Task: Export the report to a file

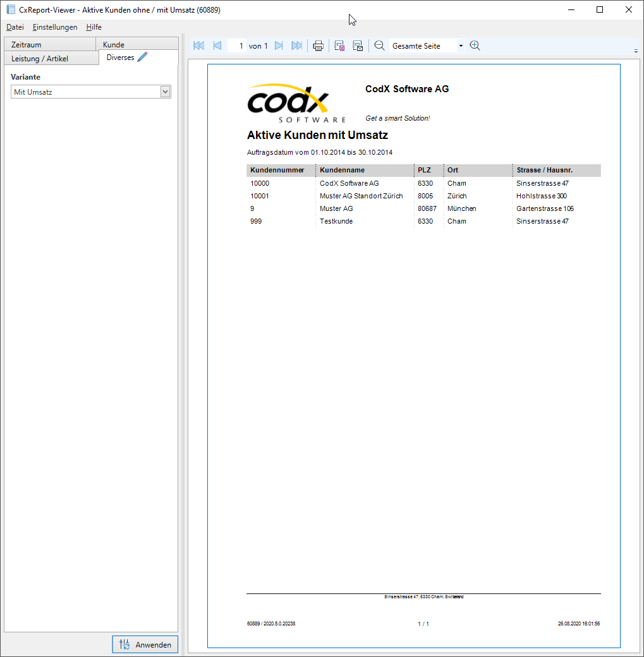Action: click(339, 45)
